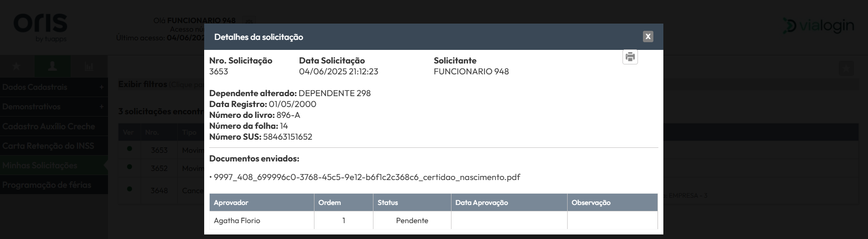The height and width of the screenshot is (239, 868).
Task: Open Carta Retenção do INSS item
Action: pos(54,146)
